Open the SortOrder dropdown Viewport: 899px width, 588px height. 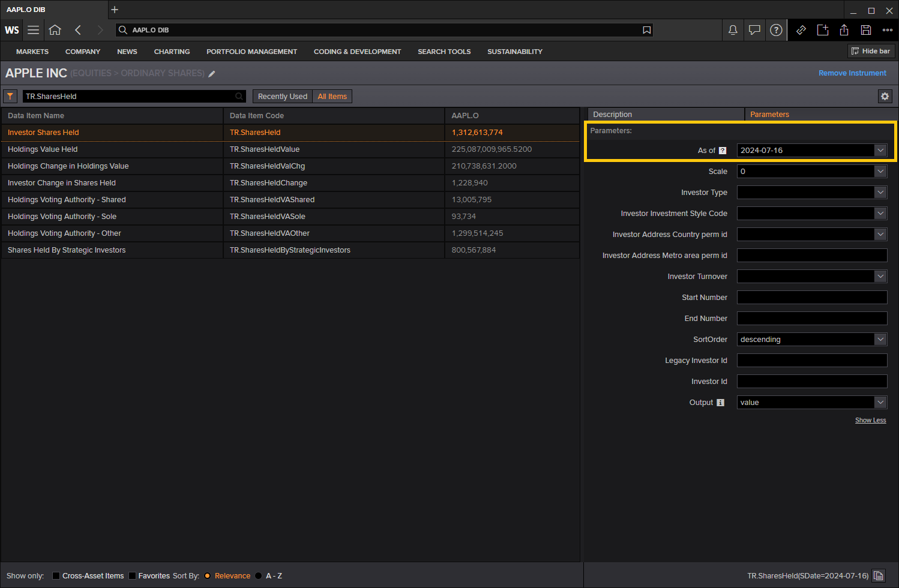tap(880, 340)
